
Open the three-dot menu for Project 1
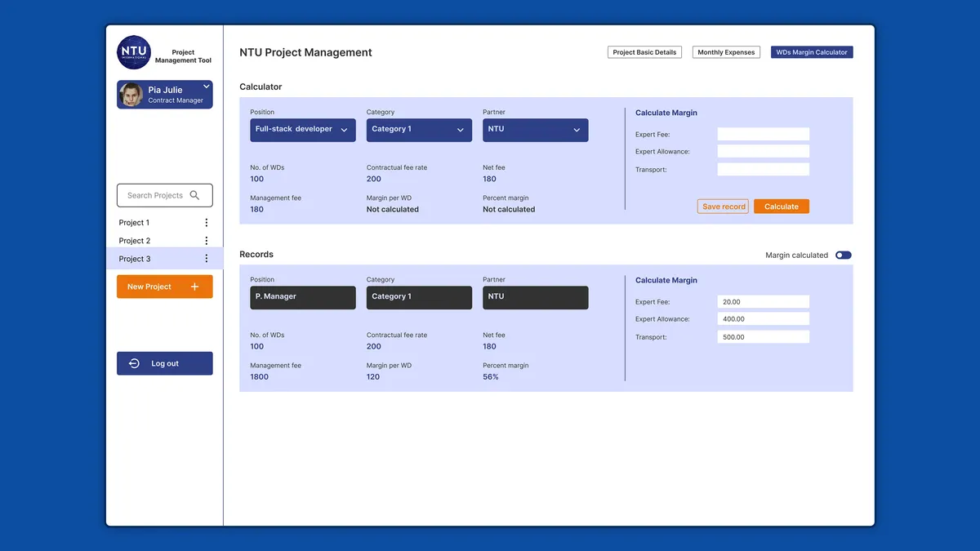(x=206, y=223)
